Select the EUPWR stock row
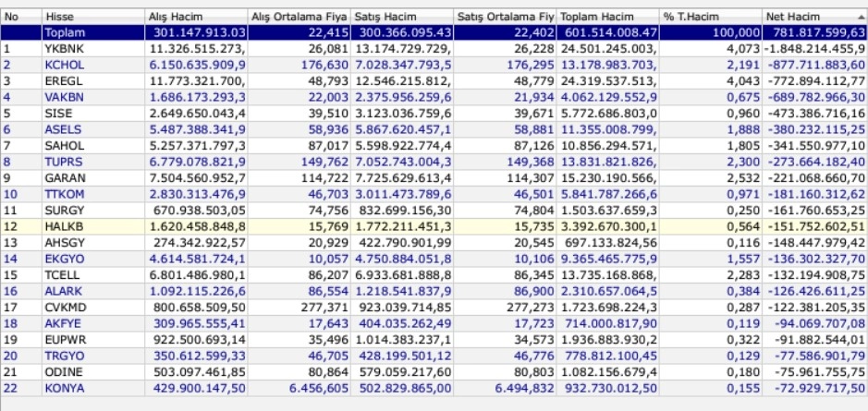868x411 pixels. tap(434, 340)
